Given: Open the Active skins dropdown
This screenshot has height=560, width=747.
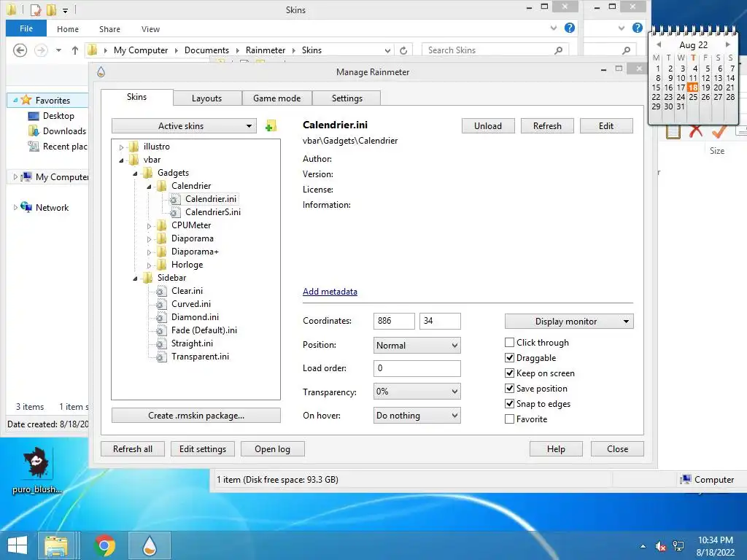Looking at the screenshot, I should 184,126.
